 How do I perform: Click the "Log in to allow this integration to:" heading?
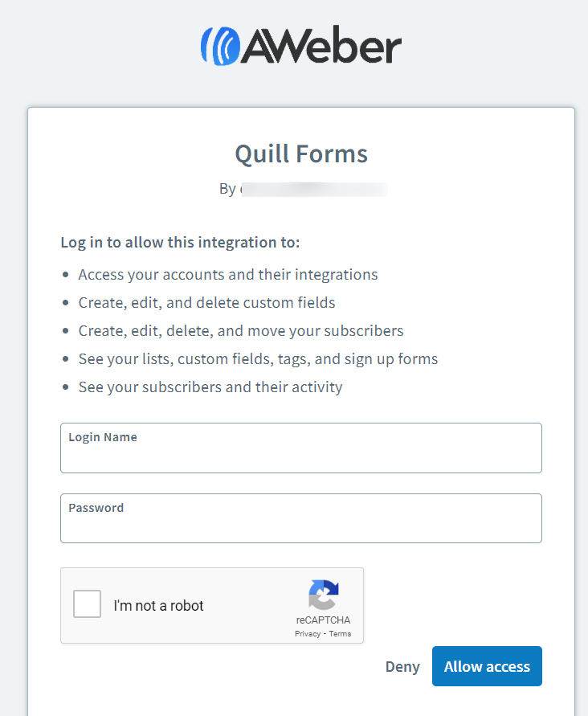click(180, 243)
